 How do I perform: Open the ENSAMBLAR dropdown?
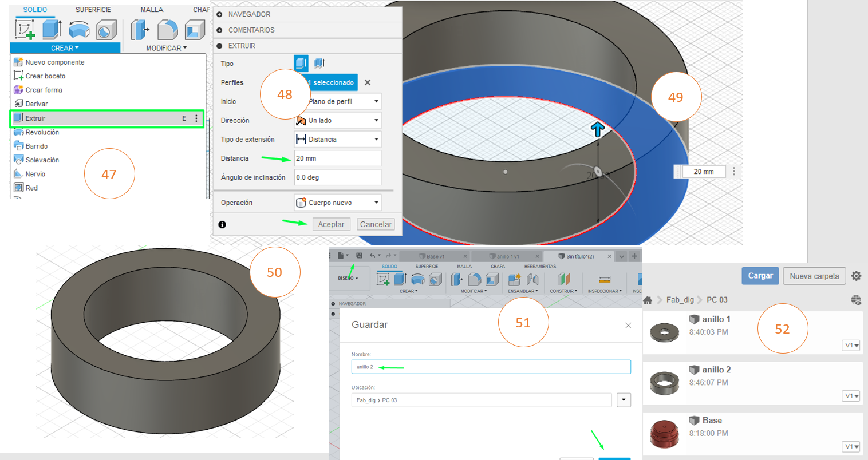coord(522,291)
